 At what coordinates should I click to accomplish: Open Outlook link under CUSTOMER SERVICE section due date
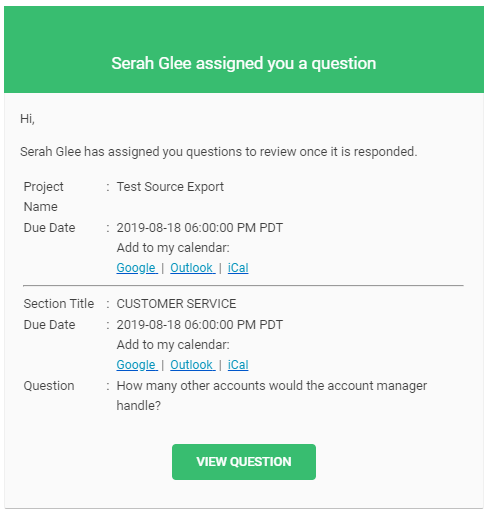tap(193, 365)
